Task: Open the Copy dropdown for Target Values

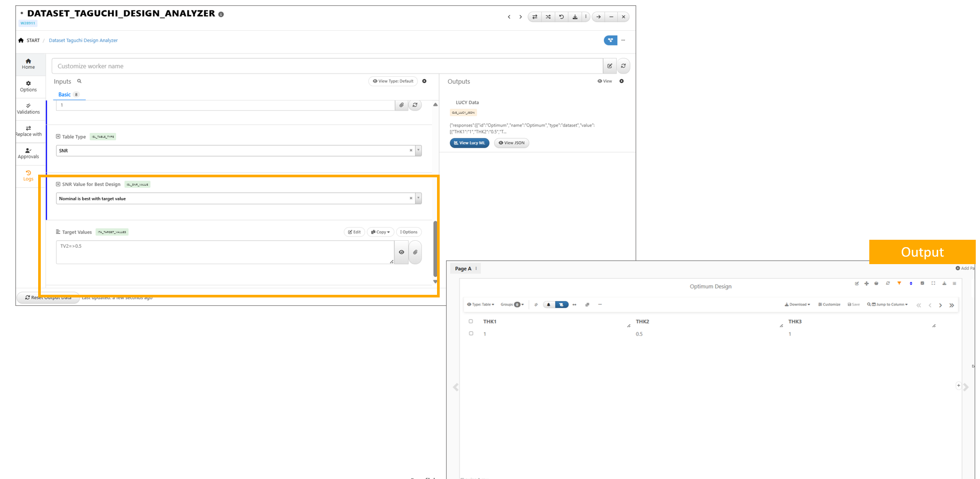Action: (x=380, y=232)
